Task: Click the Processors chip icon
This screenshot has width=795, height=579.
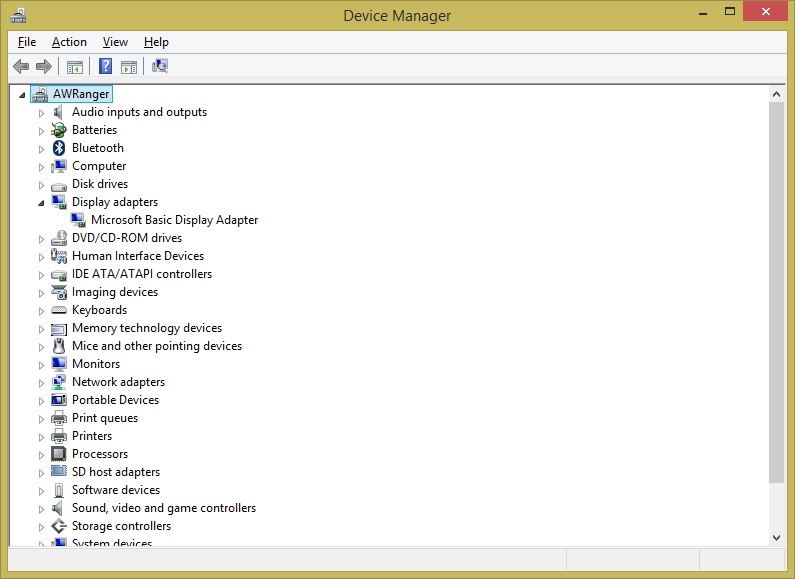Action: (59, 454)
